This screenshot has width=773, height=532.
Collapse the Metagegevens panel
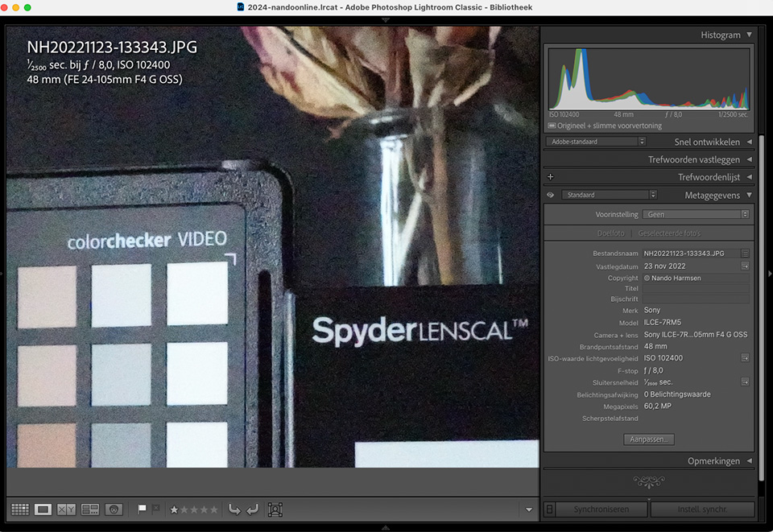750,195
